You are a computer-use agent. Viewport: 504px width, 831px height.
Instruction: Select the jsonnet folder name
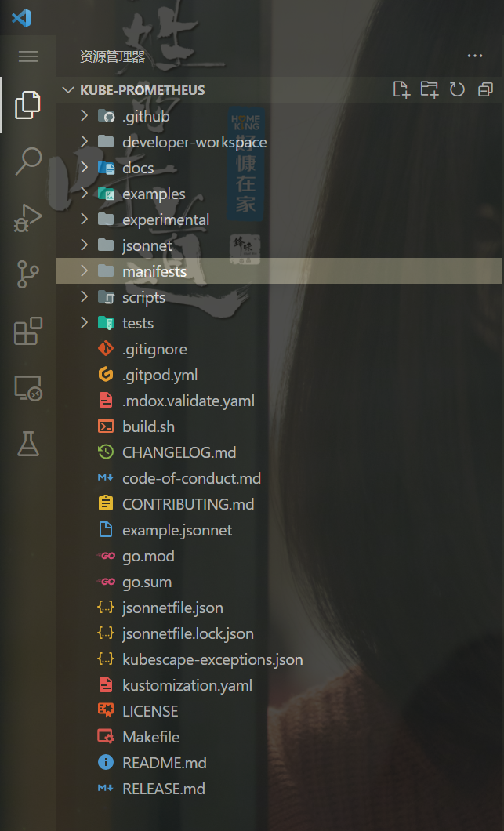[147, 246]
